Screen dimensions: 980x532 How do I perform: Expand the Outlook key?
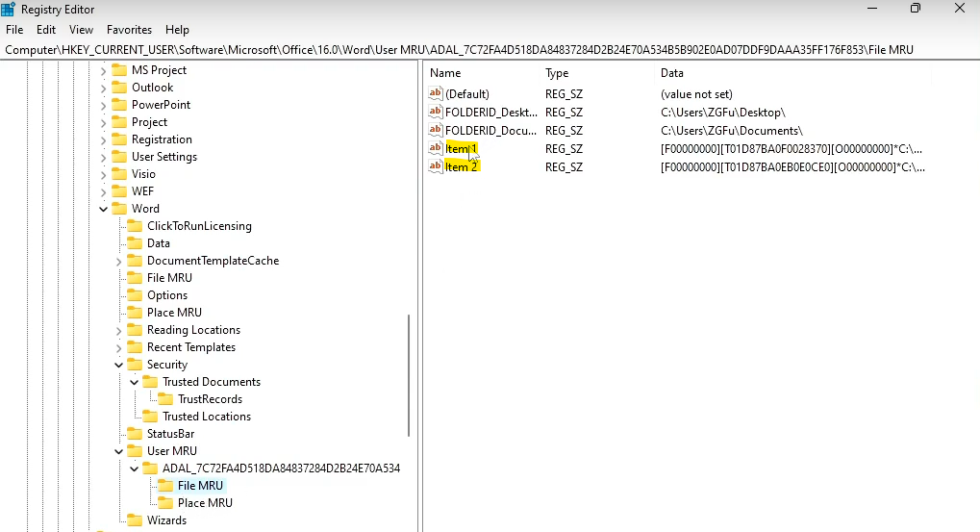pyautogui.click(x=104, y=89)
